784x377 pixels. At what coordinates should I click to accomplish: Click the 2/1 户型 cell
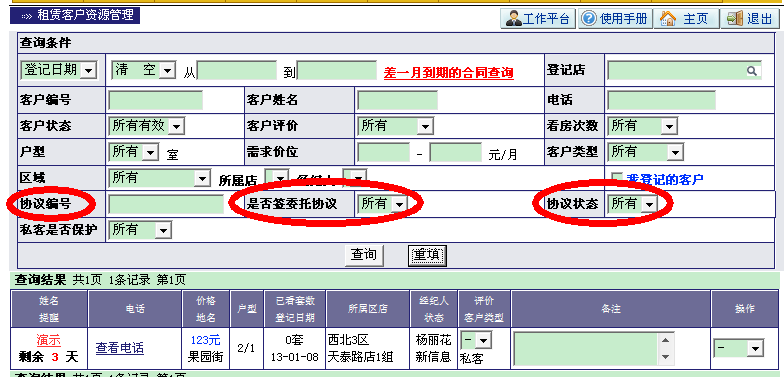pos(246,348)
